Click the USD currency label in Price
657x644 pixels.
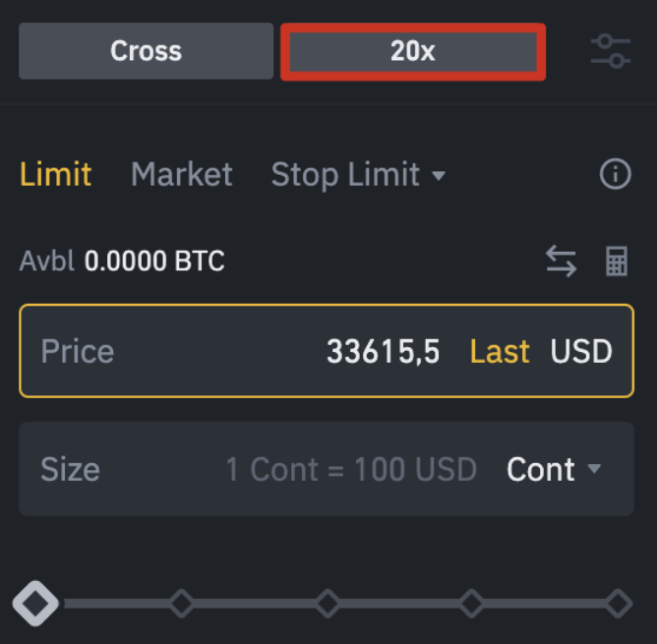click(x=581, y=351)
